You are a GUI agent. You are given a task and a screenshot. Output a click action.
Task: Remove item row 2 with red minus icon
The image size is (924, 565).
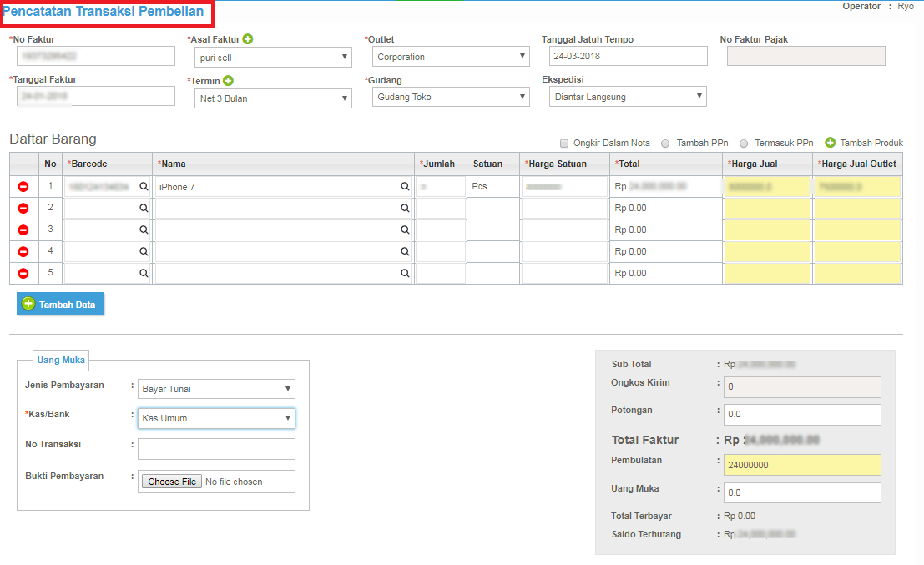point(23,208)
